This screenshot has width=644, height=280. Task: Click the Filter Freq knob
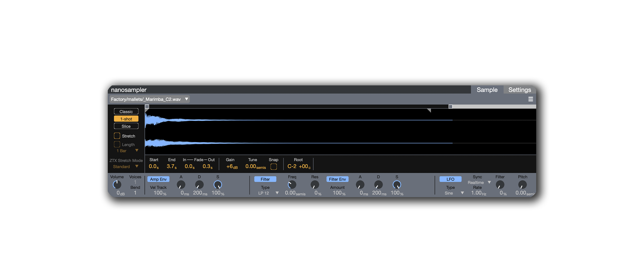tap(292, 185)
